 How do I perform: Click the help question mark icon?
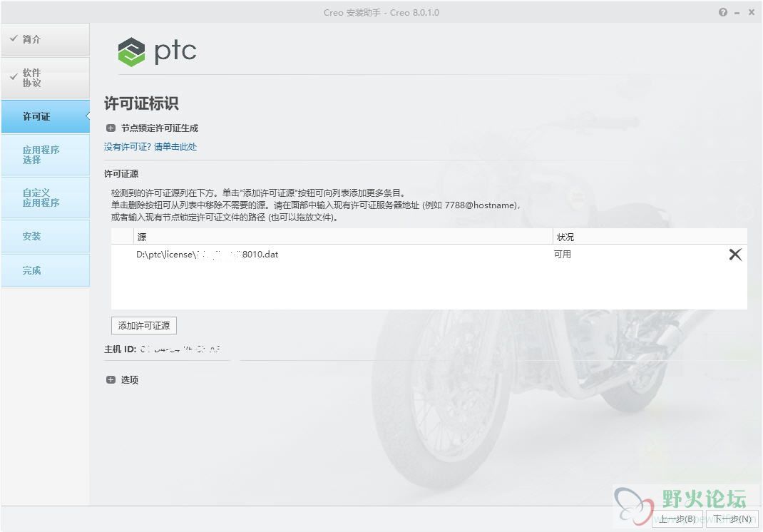click(723, 12)
